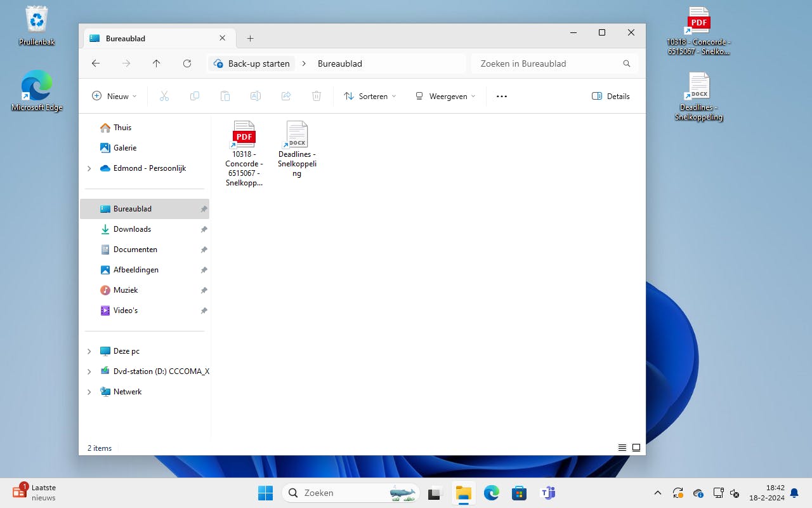This screenshot has width=812, height=508.
Task: Select the Deadlines shortcut on the desktop
Action: (x=698, y=97)
